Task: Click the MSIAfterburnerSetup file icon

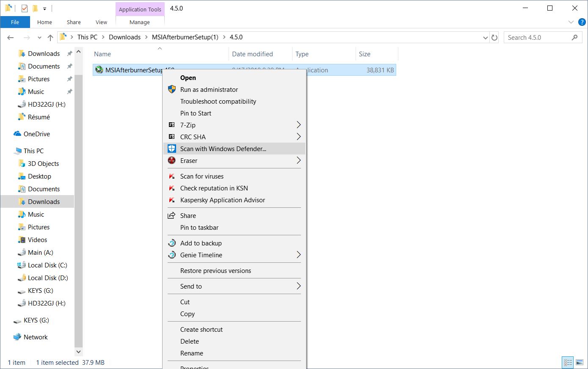Action: pos(99,70)
